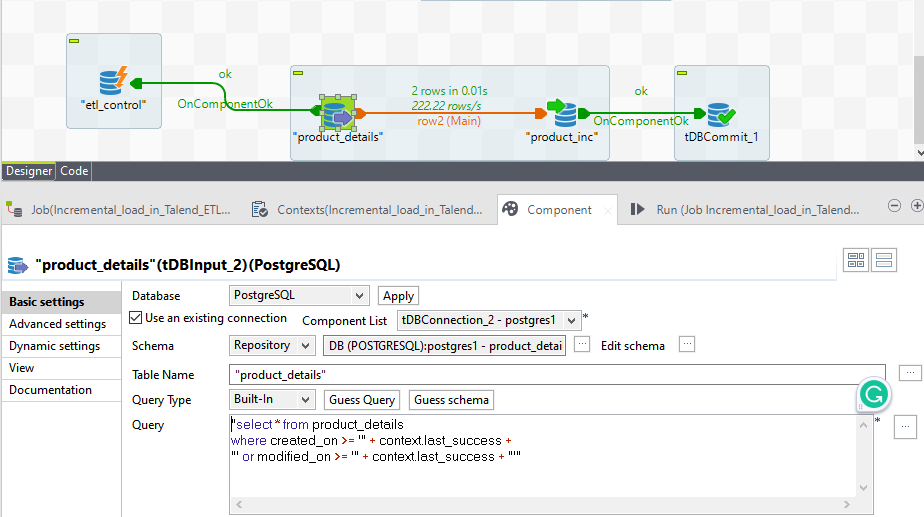Open the Query Type dropdown
The image size is (924, 517).
(272, 400)
